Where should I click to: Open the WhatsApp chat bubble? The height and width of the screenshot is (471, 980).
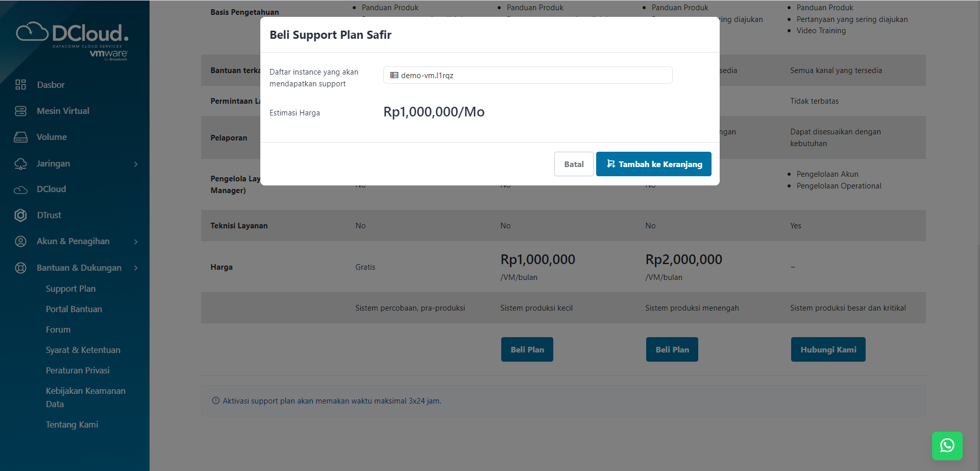[x=947, y=445]
